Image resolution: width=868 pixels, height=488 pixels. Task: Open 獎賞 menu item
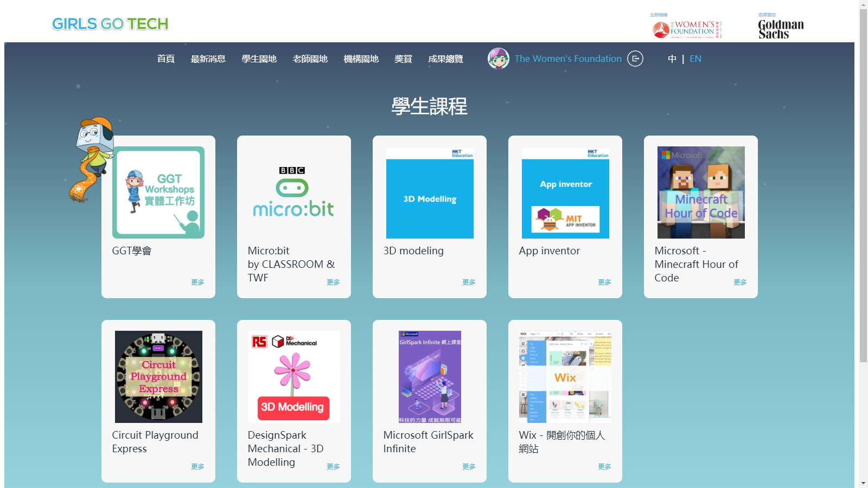point(404,59)
